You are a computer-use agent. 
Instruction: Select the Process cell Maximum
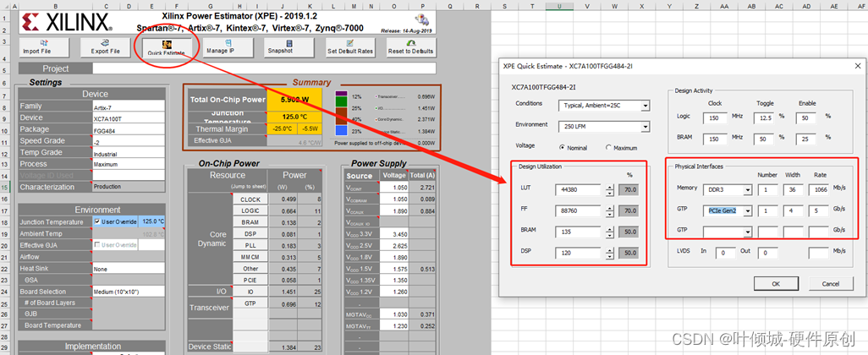pos(129,164)
